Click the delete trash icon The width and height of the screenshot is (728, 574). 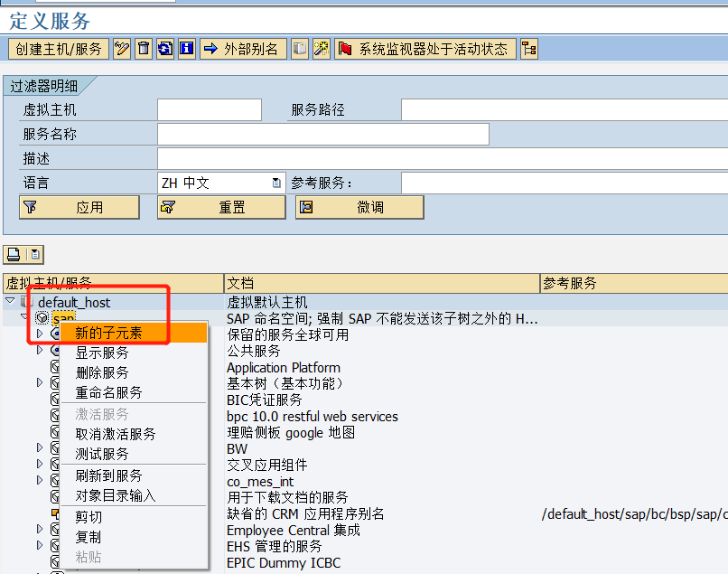click(x=143, y=49)
